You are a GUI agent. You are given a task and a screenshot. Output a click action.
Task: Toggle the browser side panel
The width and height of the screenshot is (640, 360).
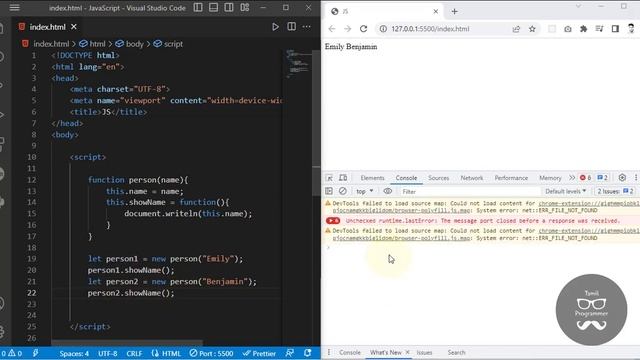[615, 29]
